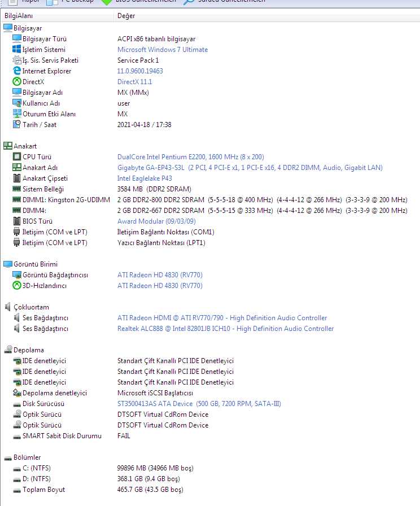Select the CPU Türü chip icon

coord(17,157)
